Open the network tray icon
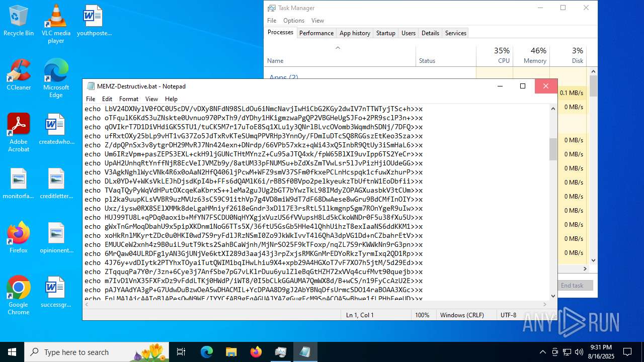This screenshot has height=362, width=644. coord(567,352)
